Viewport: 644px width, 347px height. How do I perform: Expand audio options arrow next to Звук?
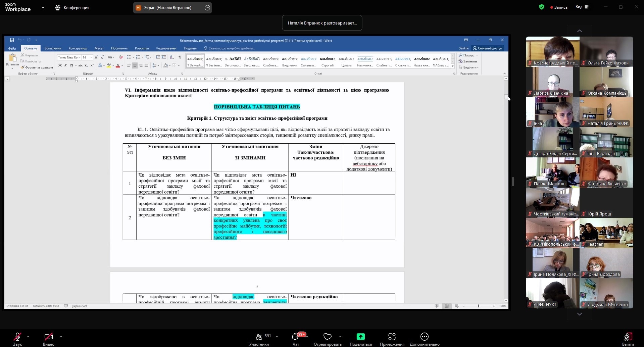28,336
